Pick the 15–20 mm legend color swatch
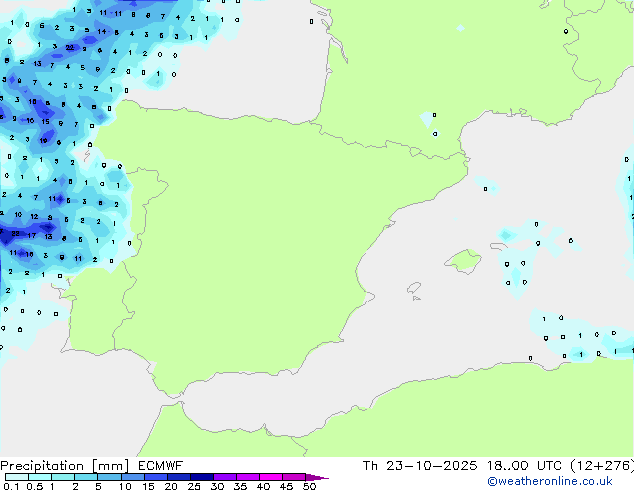 click(155, 477)
